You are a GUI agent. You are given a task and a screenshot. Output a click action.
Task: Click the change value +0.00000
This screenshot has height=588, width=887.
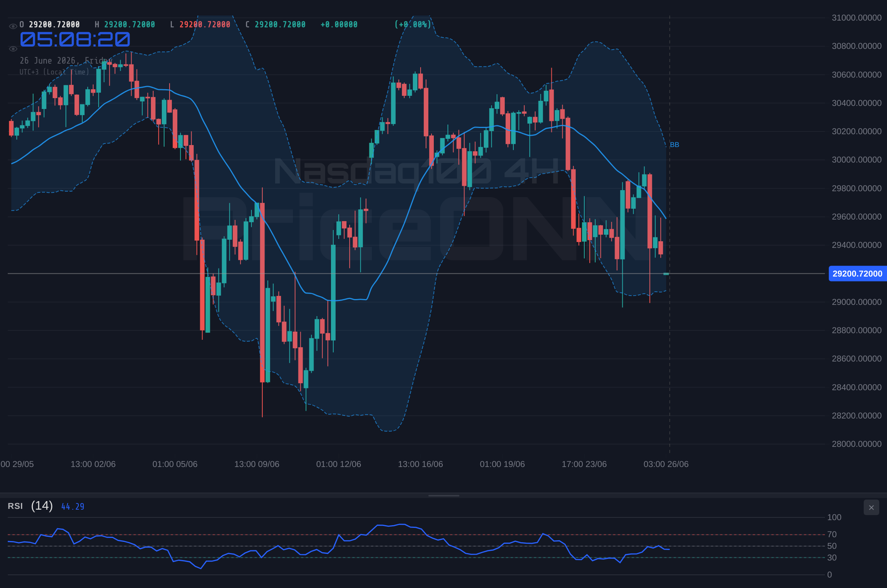339,24
